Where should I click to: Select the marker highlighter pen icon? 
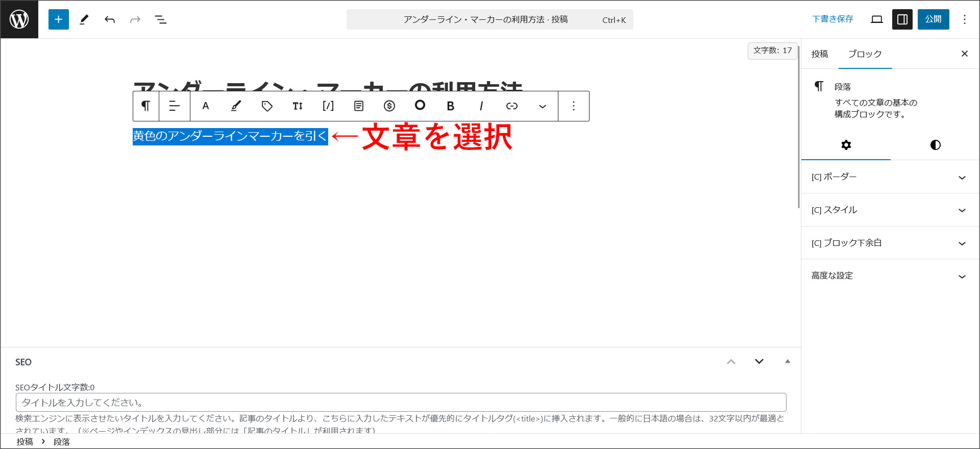236,106
